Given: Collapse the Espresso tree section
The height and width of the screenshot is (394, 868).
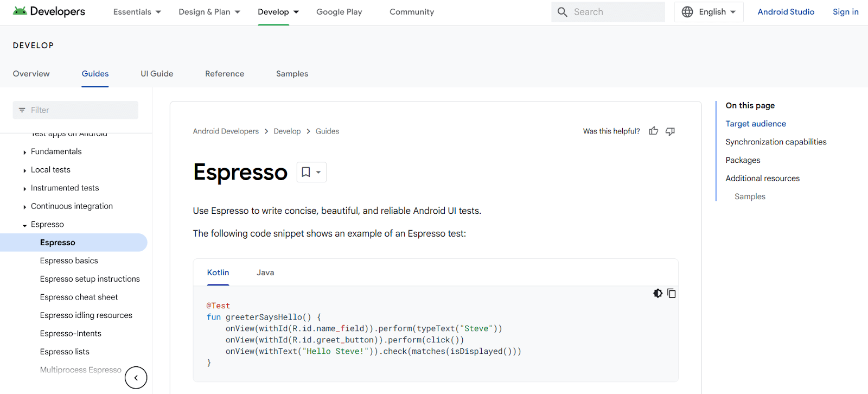Looking at the screenshot, I should 25,225.
